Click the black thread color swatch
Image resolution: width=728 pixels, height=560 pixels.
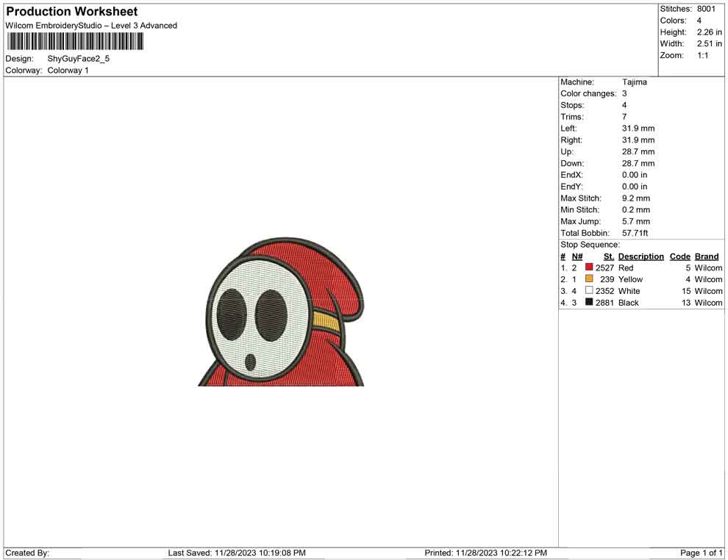589,301
